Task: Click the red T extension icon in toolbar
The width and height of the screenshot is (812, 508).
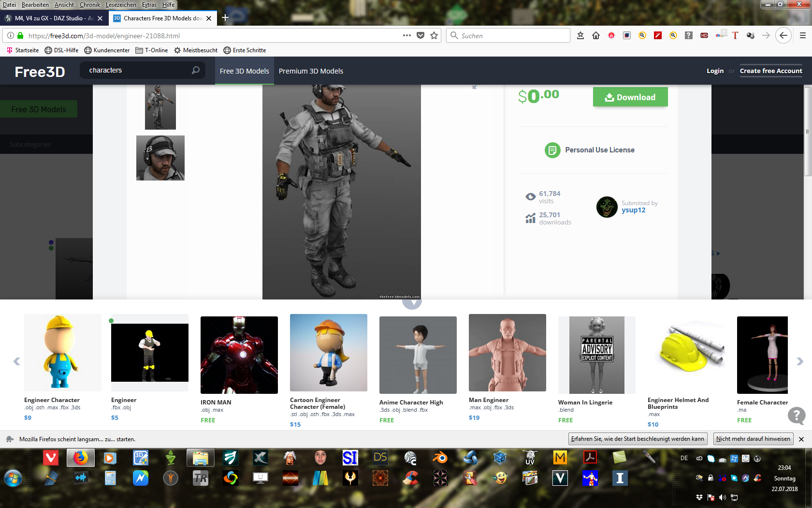Action: pyautogui.click(x=735, y=35)
